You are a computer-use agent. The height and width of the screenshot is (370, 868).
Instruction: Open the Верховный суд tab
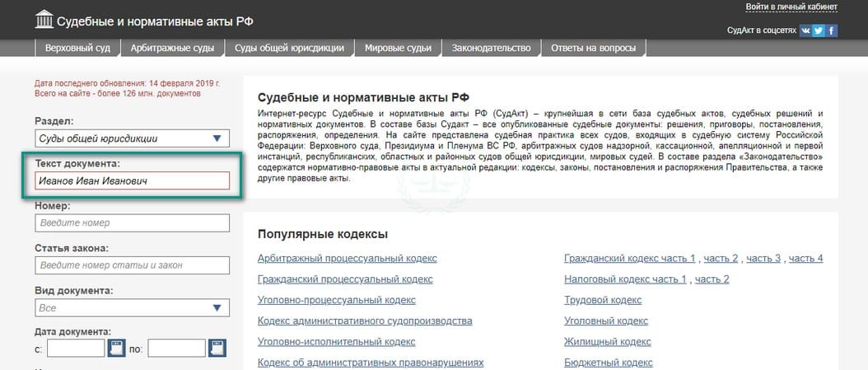coord(77,48)
